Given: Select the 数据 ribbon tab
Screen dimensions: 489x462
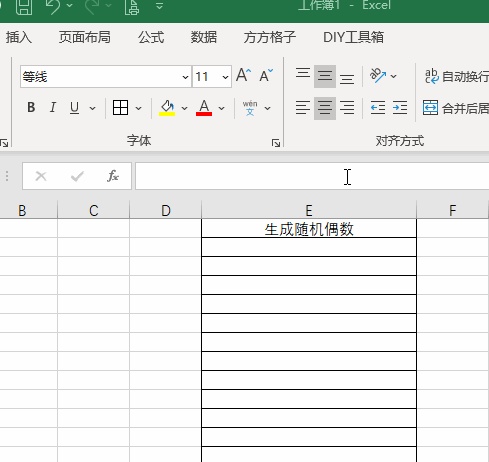Looking at the screenshot, I should [204, 37].
